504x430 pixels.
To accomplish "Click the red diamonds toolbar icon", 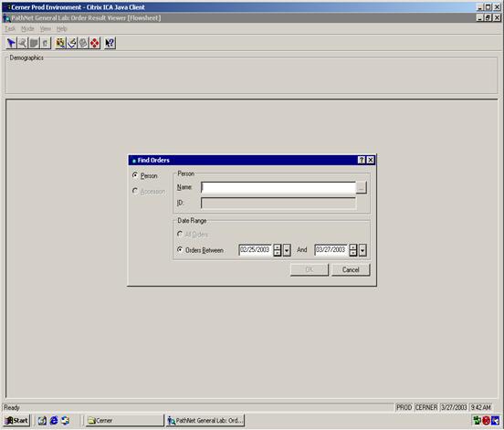I will click(95, 43).
